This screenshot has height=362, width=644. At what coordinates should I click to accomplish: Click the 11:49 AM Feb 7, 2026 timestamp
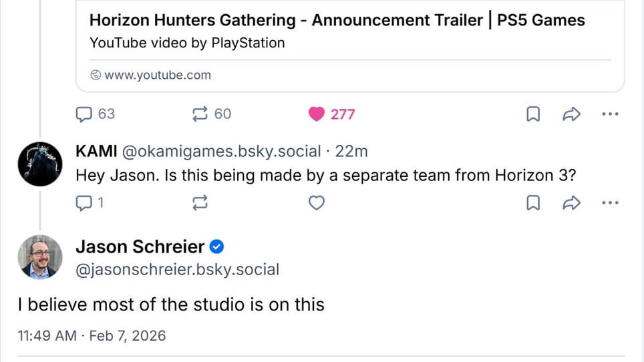click(92, 335)
